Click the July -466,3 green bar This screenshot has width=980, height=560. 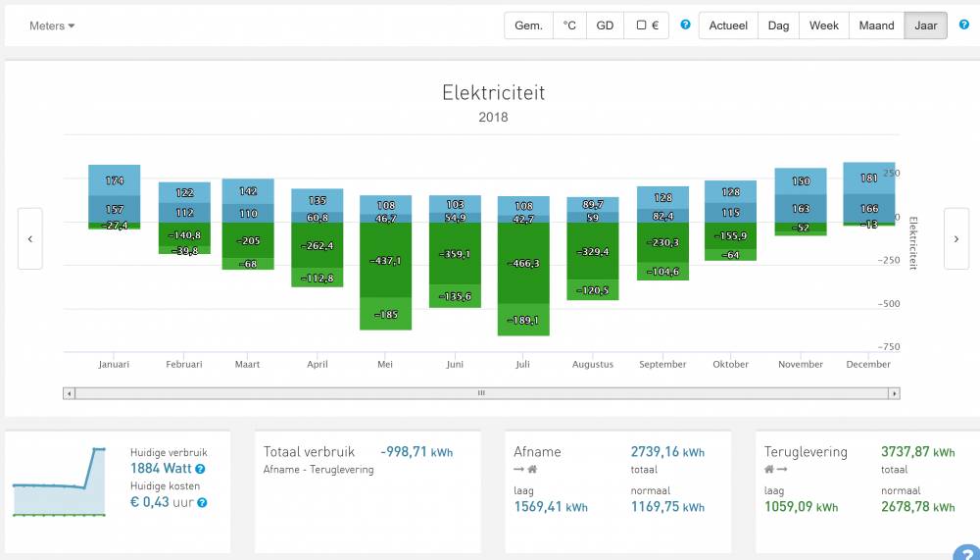tap(523, 263)
